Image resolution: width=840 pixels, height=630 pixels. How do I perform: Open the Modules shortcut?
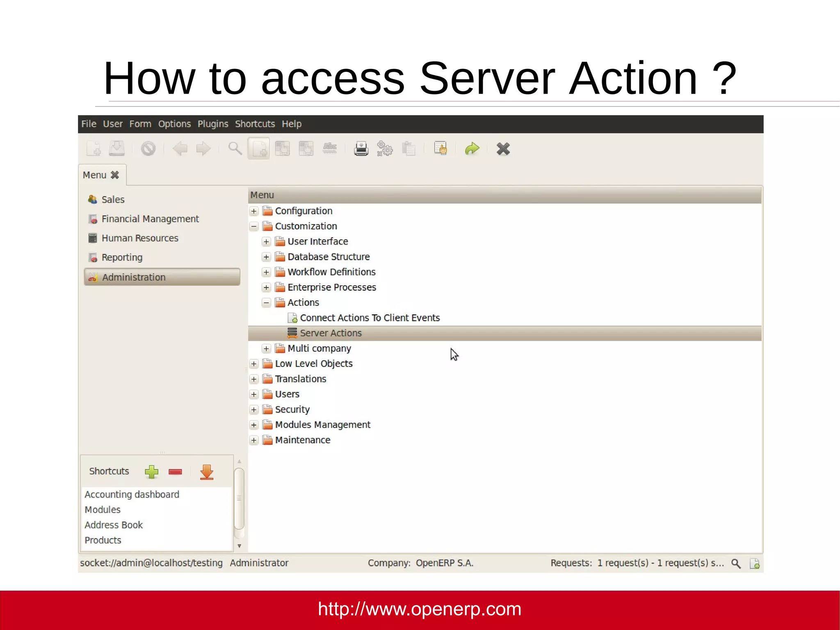(103, 509)
